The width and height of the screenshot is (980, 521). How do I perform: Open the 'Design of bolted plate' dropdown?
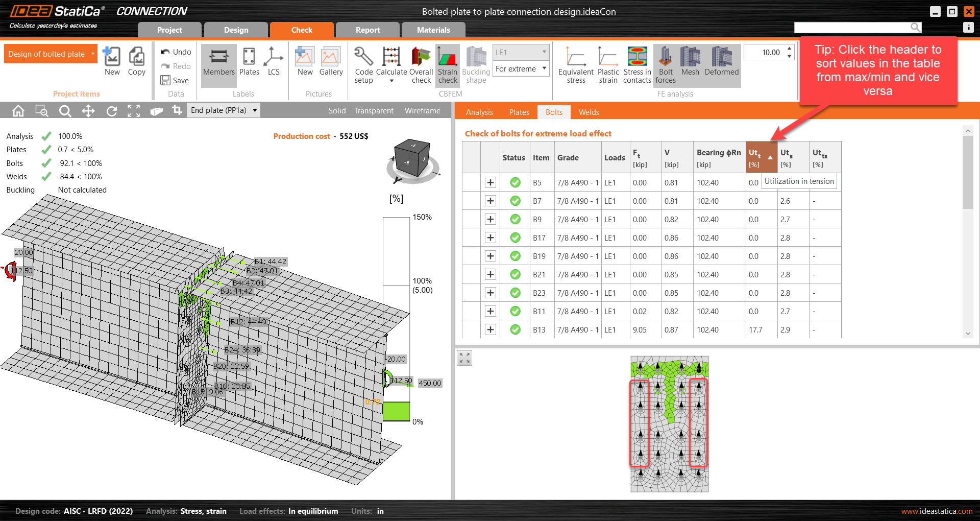click(50, 54)
